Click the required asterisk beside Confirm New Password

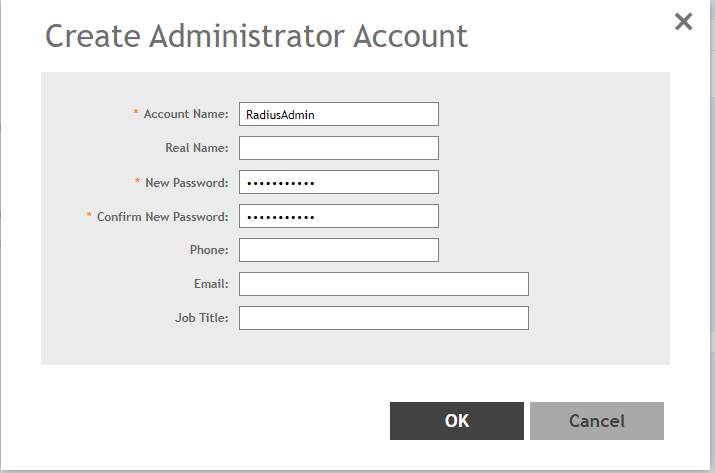pyautogui.click(x=89, y=214)
